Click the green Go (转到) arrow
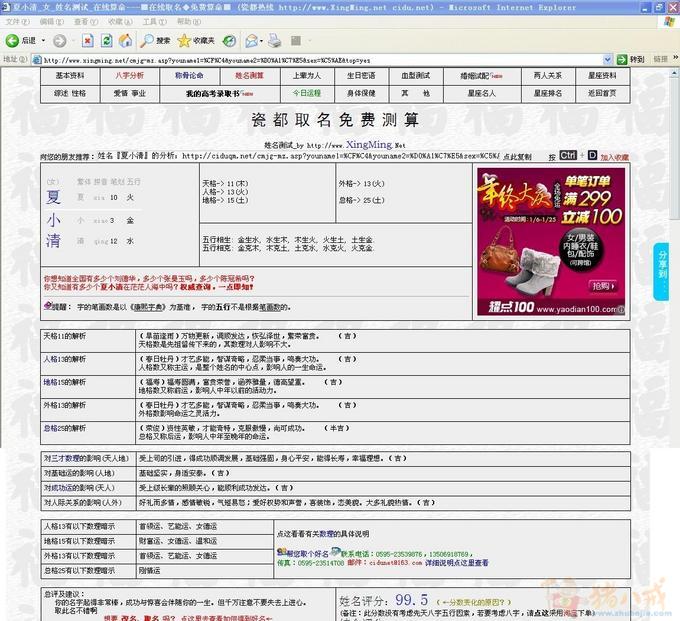This screenshot has height=621, width=680. 622,59
